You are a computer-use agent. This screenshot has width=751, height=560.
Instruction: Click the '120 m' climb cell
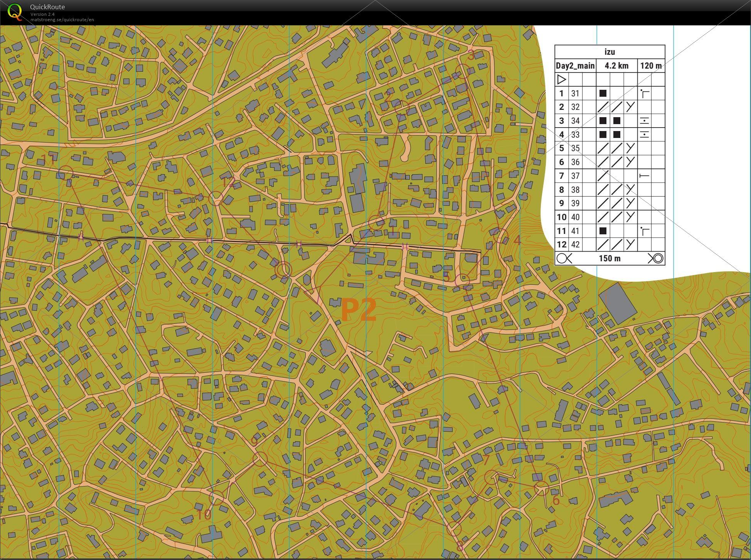click(651, 66)
